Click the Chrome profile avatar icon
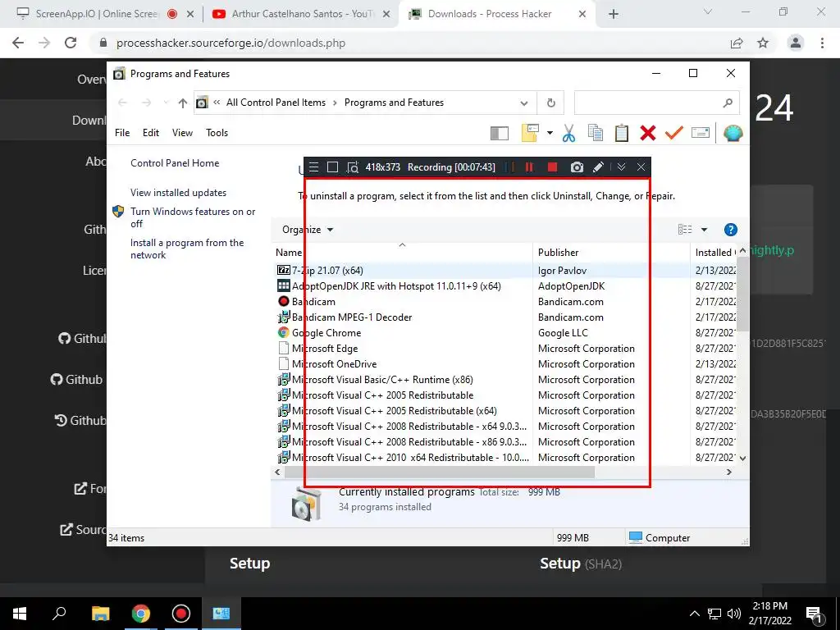840x630 pixels. (796, 43)
